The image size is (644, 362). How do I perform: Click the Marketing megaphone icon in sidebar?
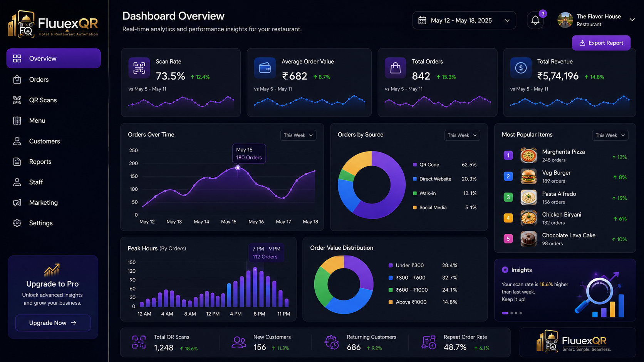click(x=17, y=202)
